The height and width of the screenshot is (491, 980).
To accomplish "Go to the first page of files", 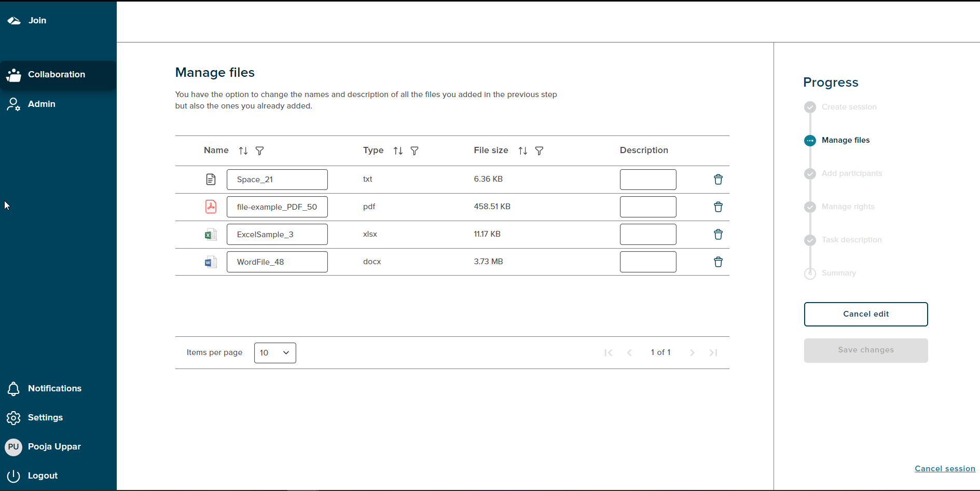I will tap(609, 353).
